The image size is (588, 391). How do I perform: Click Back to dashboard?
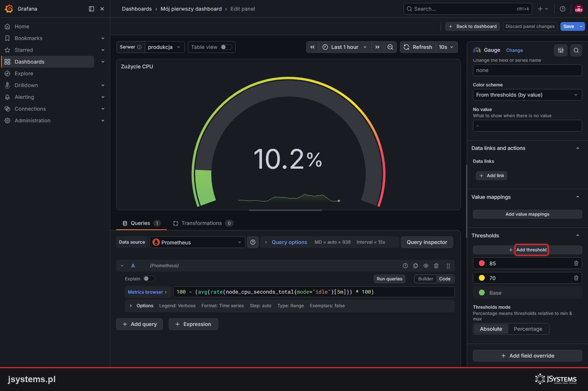(x=473, y=26)
